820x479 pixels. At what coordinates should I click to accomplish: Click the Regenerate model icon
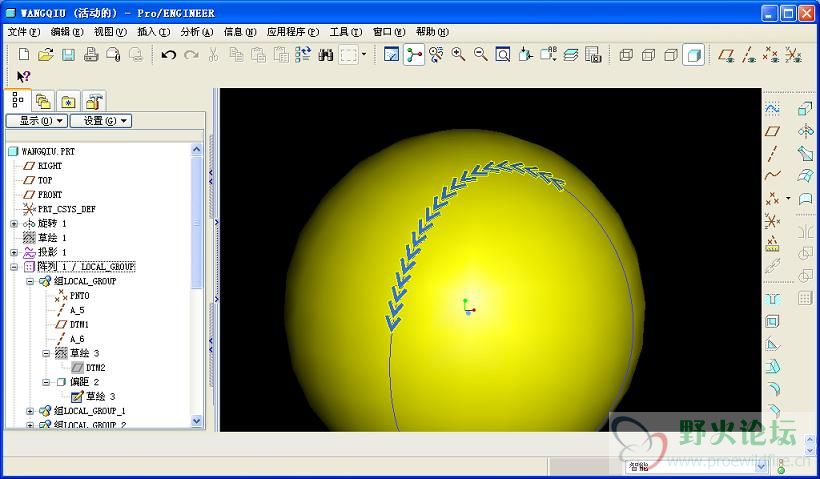click(x=303, y=54)
